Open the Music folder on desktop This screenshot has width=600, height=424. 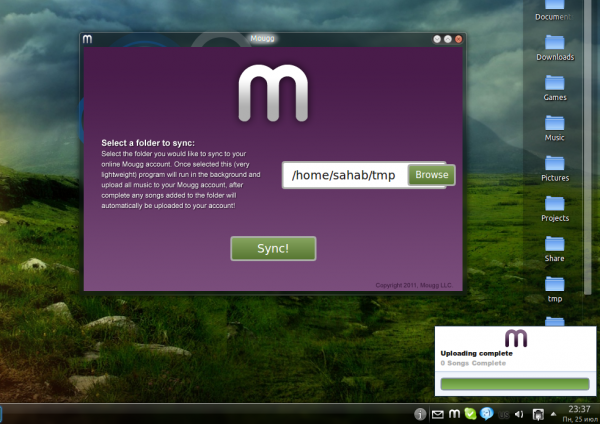555,128
